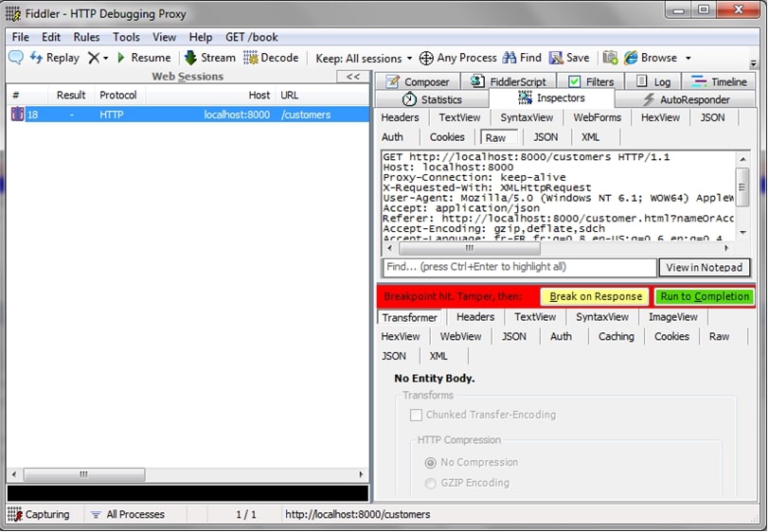Image resolution: width=769 pixels, height=532 pixels.
Task: Open the Edit menu
Action: pos(51,37)
